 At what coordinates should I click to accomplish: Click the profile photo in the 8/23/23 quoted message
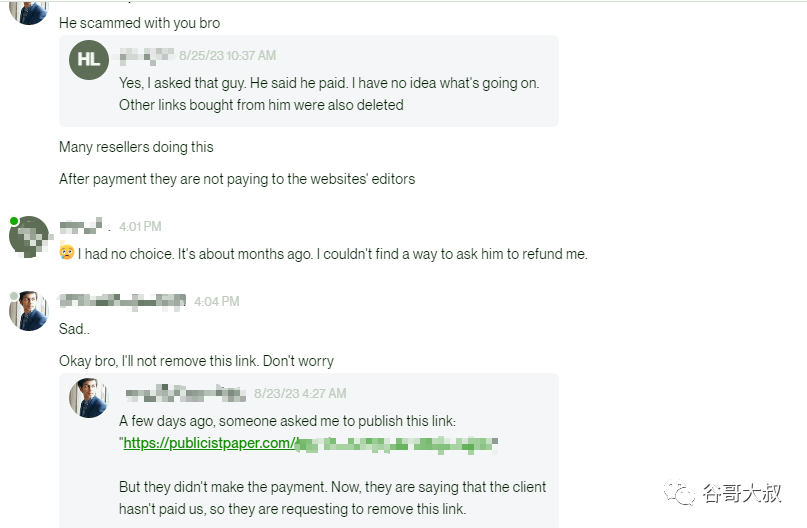click(x=89, y=398)
